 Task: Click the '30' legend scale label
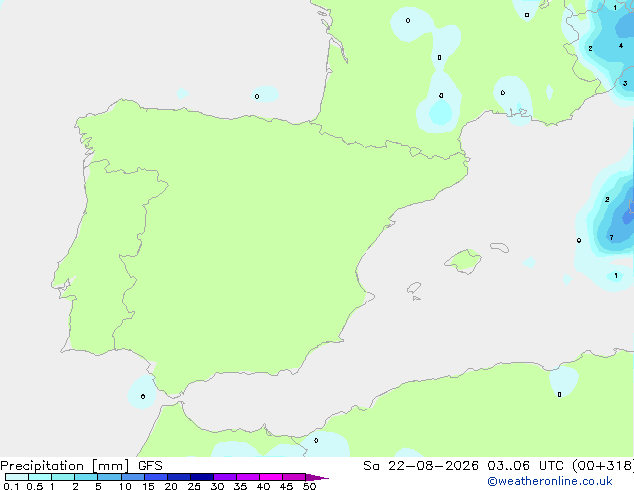pyautogui.click(x=217, y=486)
